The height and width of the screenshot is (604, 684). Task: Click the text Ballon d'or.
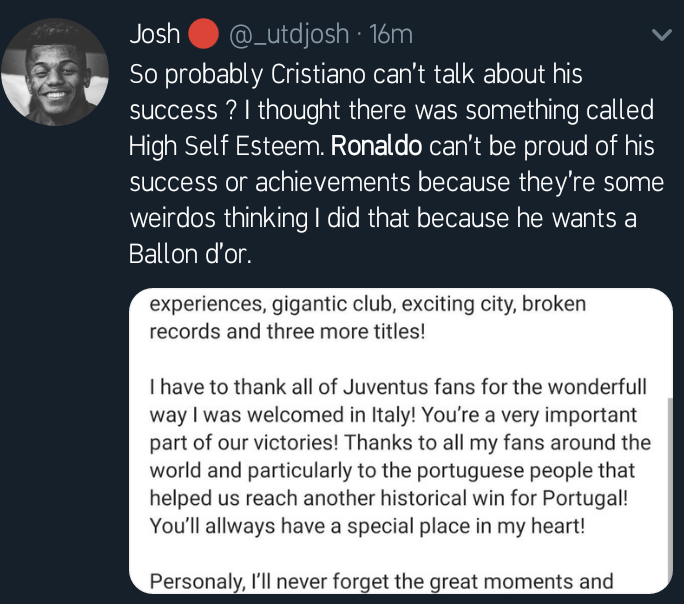click(190, 254)
